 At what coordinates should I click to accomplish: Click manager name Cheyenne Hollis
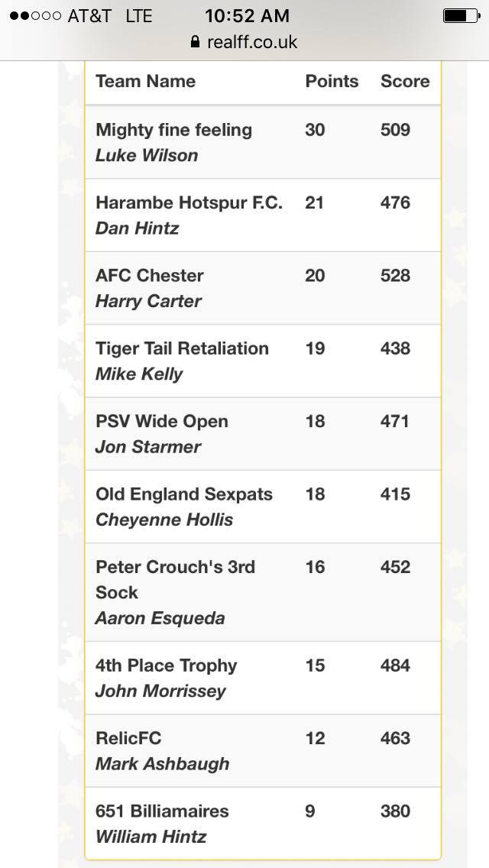click(x=164, y=520)
